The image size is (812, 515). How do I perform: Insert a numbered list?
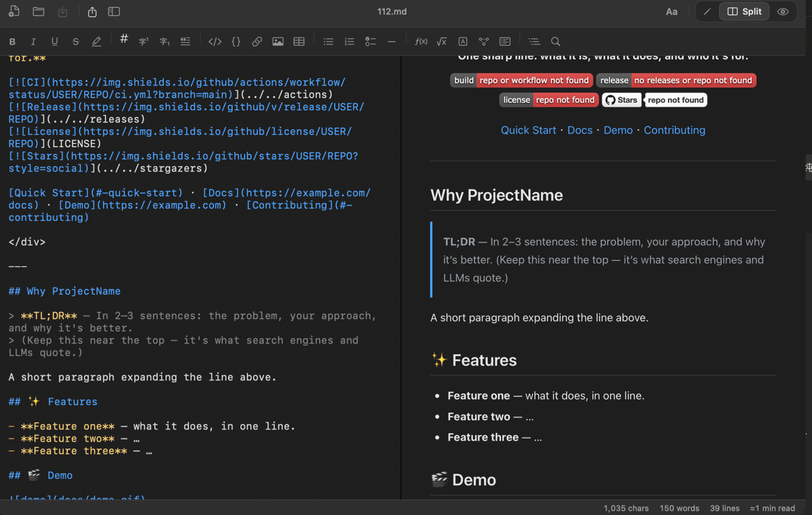point(349,41)
